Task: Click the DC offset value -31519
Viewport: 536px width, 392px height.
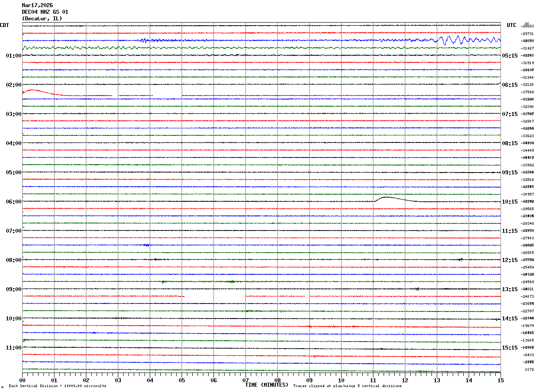Action: [527, 63]
